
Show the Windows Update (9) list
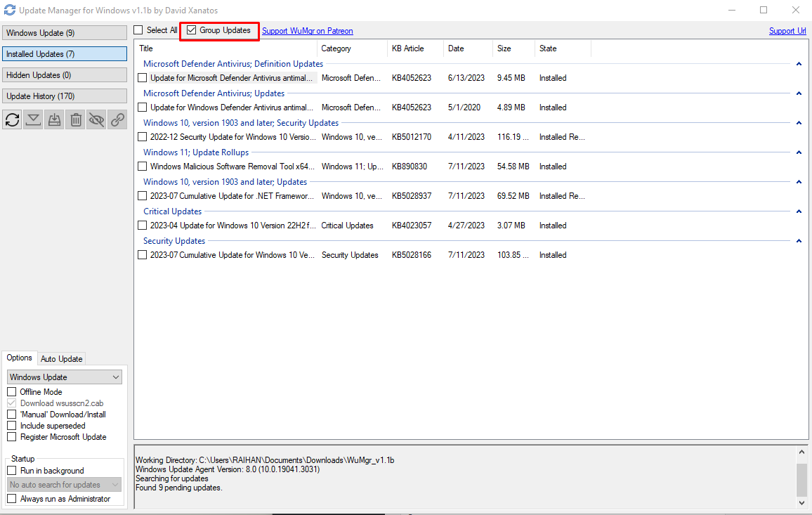(65, 33)
